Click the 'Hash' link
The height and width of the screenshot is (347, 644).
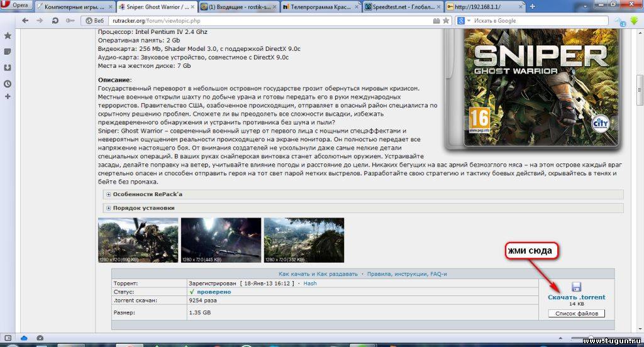(x=310, y=284)
